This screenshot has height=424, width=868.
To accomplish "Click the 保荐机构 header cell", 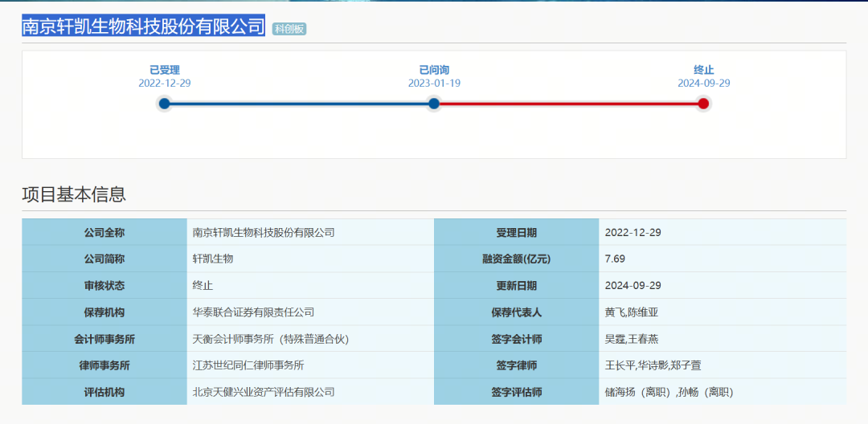I will [104, 312].
